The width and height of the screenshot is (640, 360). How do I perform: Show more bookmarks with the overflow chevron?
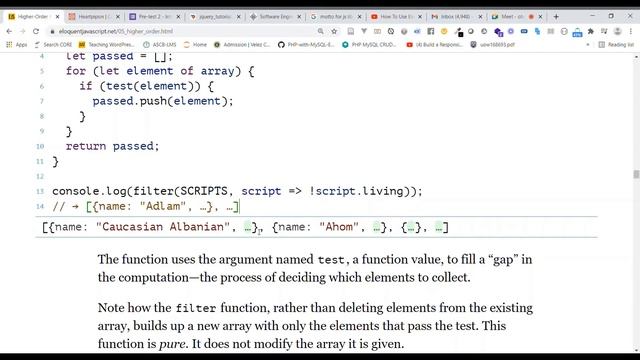[588, 44]
